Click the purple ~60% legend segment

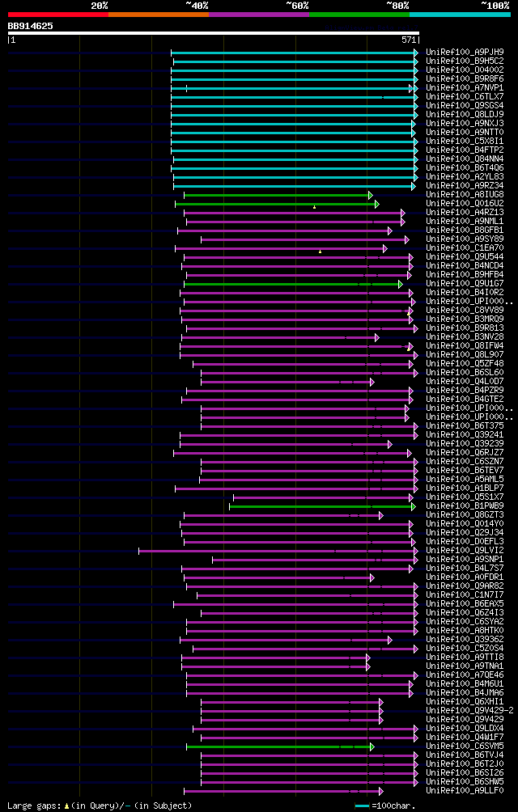[x=259, y=15]
